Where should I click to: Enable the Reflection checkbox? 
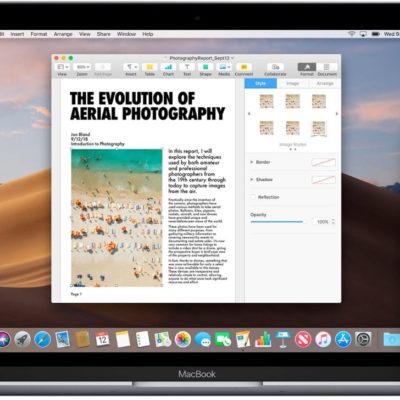tap(253, 197)
